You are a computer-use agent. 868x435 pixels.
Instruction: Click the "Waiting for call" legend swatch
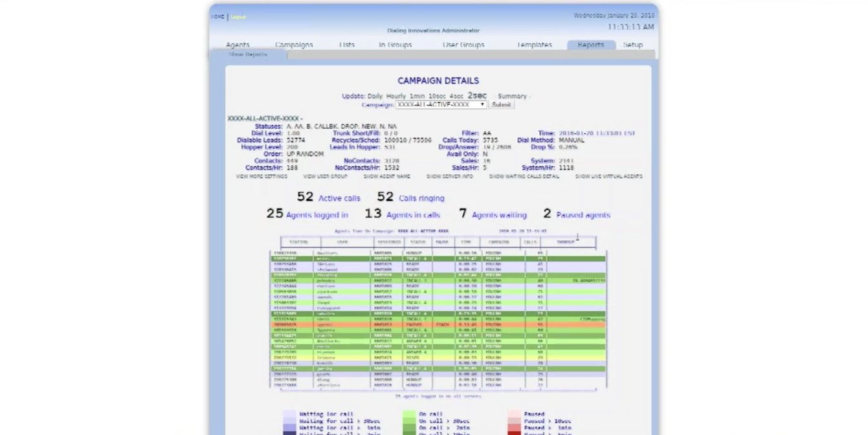[289, 414]
